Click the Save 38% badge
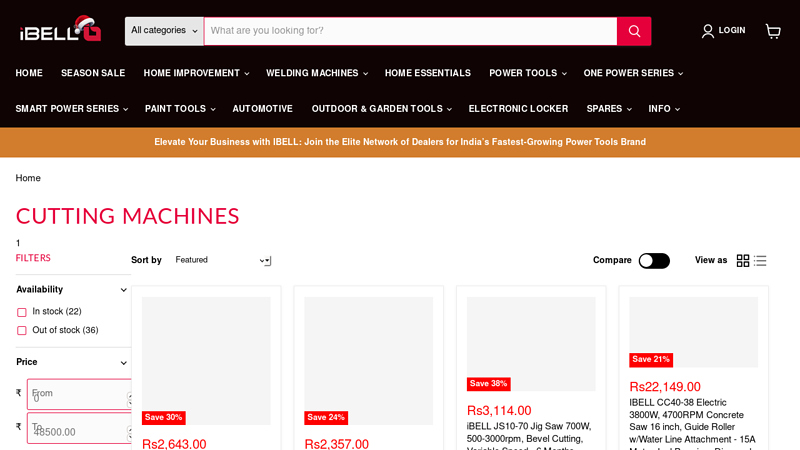800x450 pixels. point(489,384)
